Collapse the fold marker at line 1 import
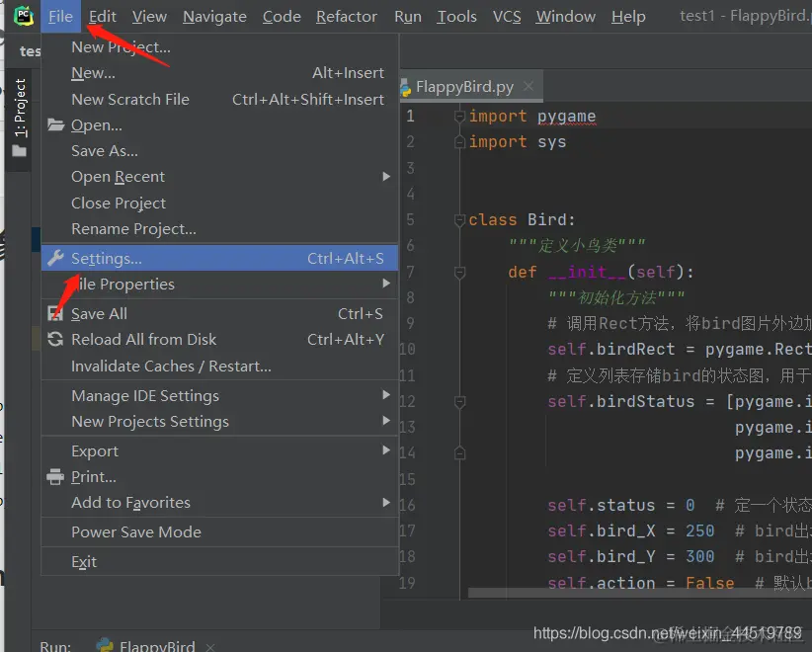 coord(459,116)
